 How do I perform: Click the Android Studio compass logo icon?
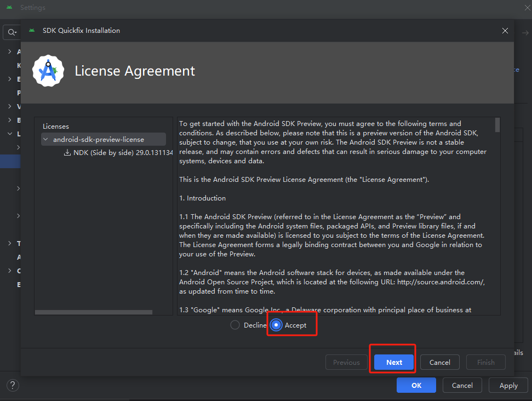click(x=48, y=71)
